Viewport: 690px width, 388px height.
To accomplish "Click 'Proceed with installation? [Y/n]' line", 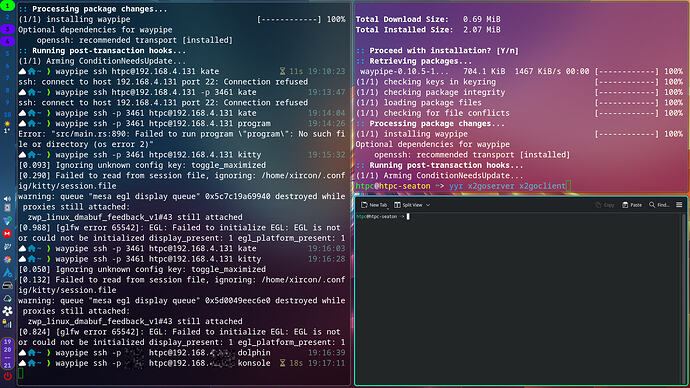I will click(437, 51).
